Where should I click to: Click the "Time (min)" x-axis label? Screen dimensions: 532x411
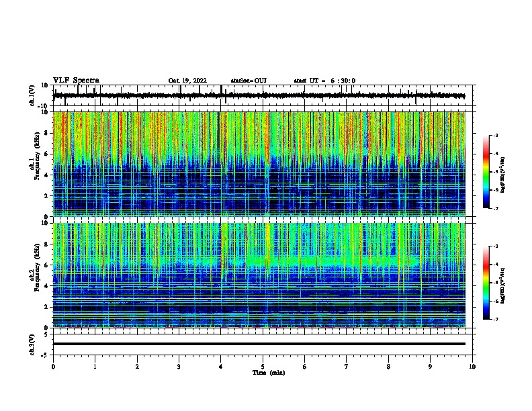pyautogui.click(x=269, y=373)
